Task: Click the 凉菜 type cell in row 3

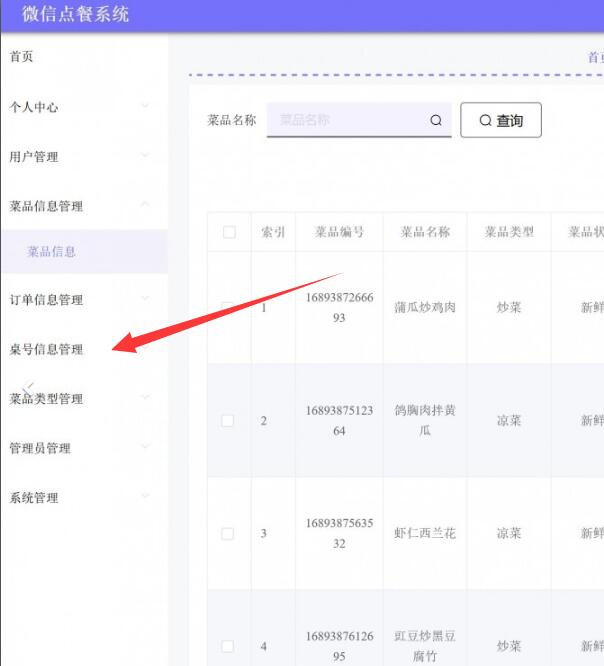Action: (x=509, y=533)
